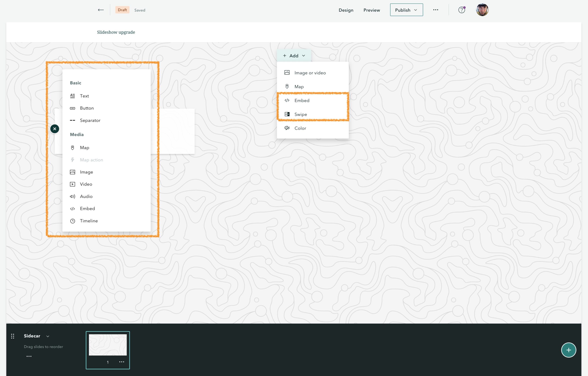
Task: Add an Image block
Action: click(86, 172)
